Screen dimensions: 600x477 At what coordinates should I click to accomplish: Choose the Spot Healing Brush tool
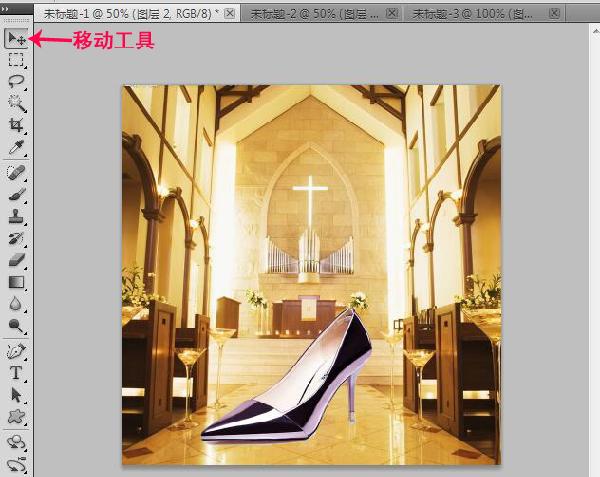click(x=16, y=173)
